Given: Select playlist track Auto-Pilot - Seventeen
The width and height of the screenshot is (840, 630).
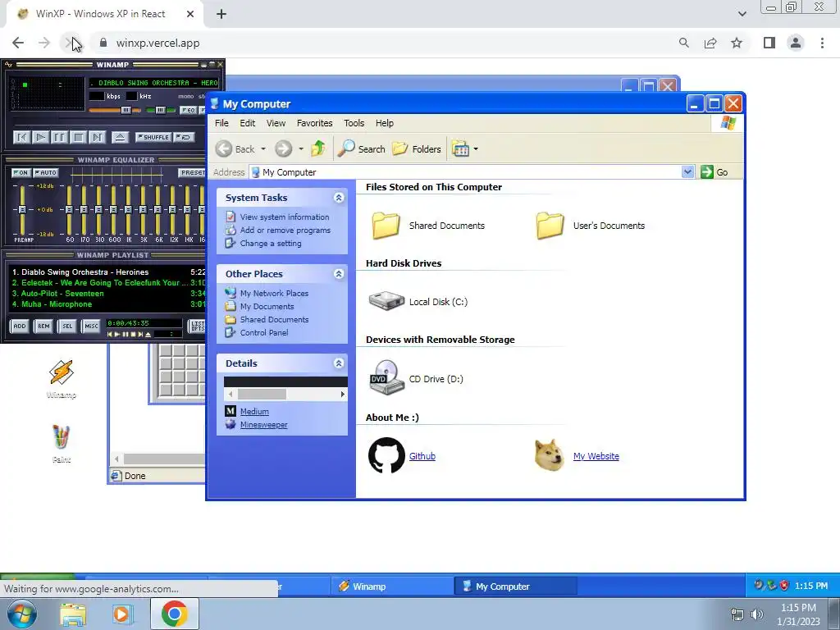Looking at the screenshot, I should point(107,294).
